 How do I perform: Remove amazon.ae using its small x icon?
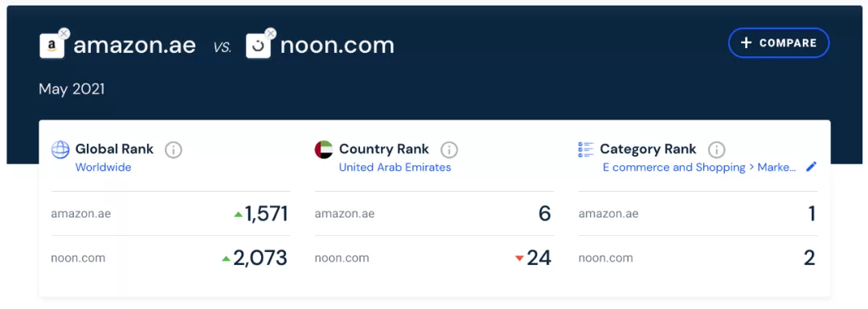[63, 34]
